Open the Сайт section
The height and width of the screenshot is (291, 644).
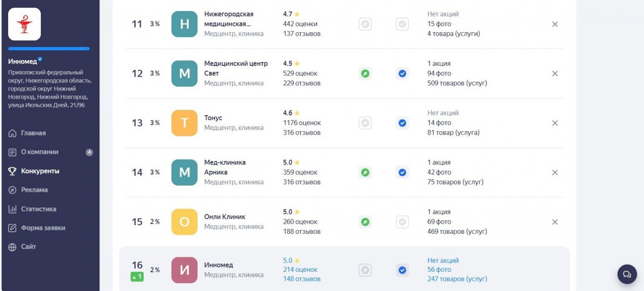(28, 247)
